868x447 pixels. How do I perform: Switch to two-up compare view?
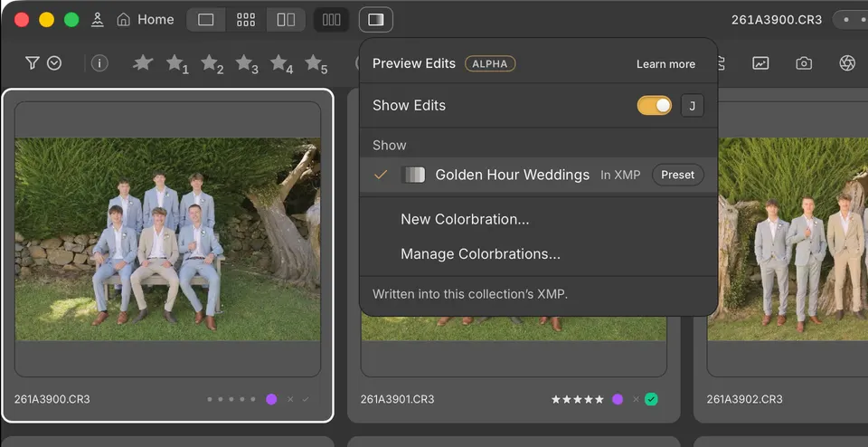[x=286, y=19]
